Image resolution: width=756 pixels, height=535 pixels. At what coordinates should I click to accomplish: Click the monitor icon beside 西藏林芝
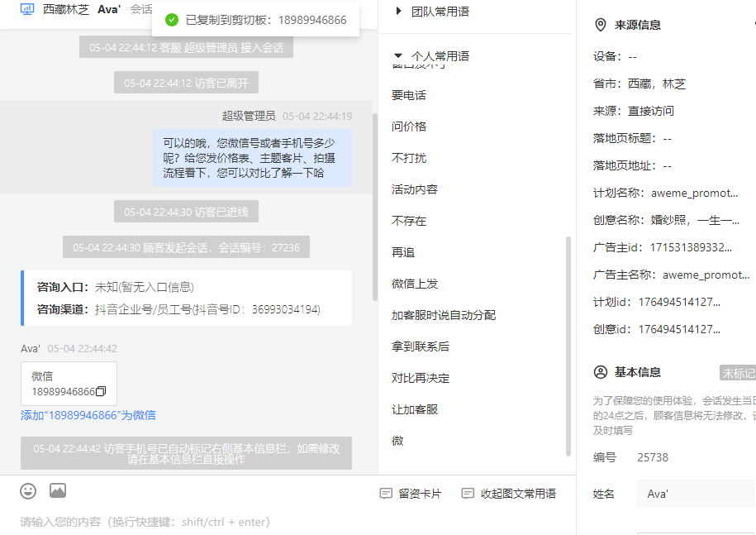click(27, 9)
